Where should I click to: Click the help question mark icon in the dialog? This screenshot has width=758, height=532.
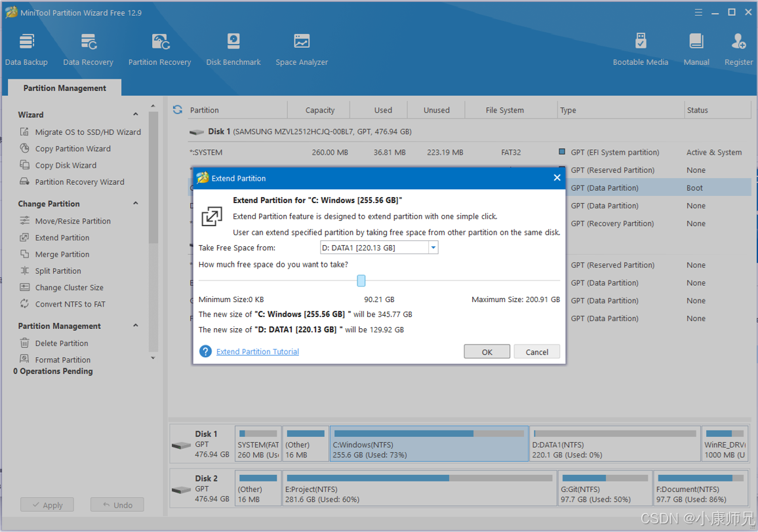point(205,351)
